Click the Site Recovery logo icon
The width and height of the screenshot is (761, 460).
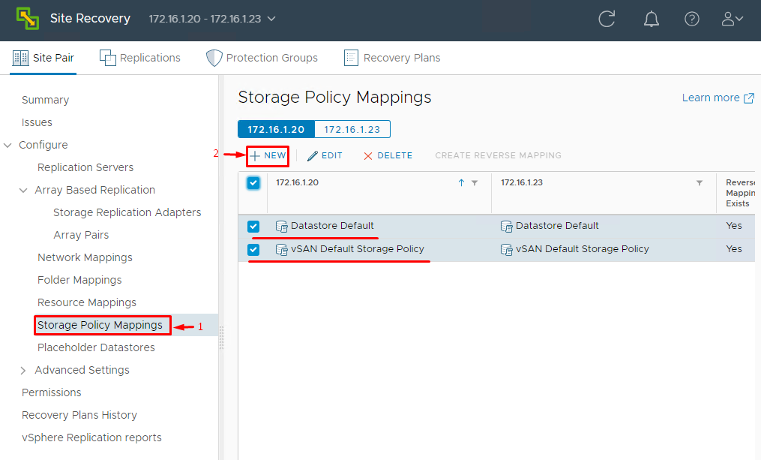[x=28, y=18]
